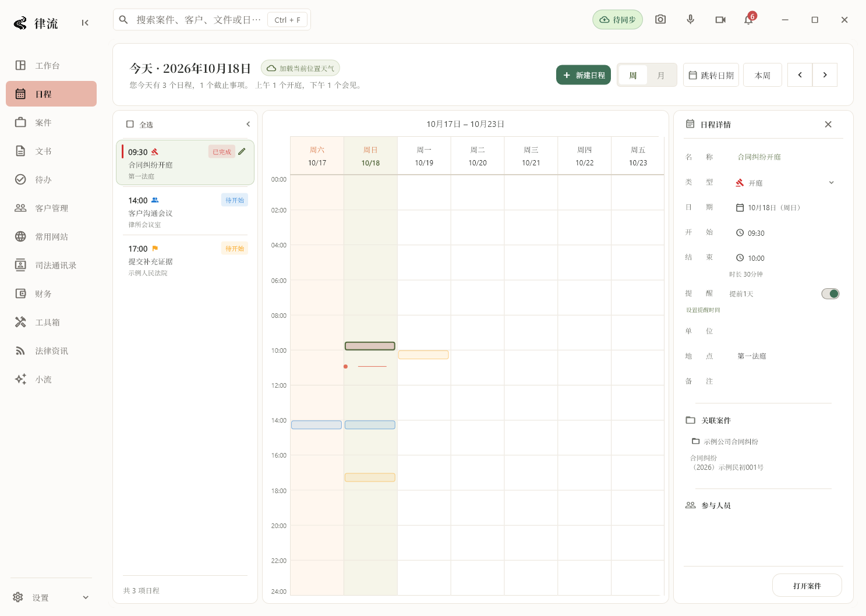866x616 pixels.
Task: Click the 打开案件 button
Action: point(807,586)
